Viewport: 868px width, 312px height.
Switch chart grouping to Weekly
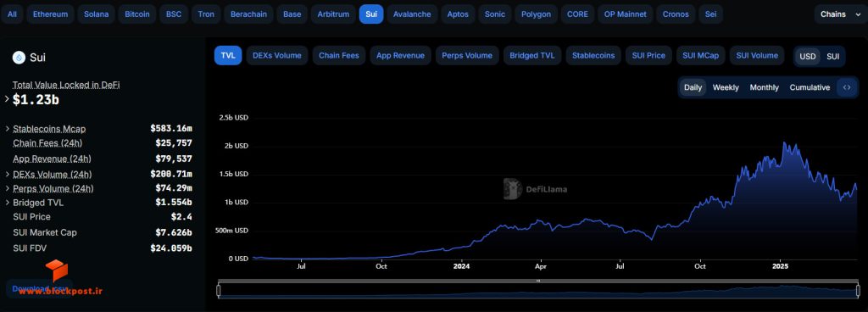(726, 87)
